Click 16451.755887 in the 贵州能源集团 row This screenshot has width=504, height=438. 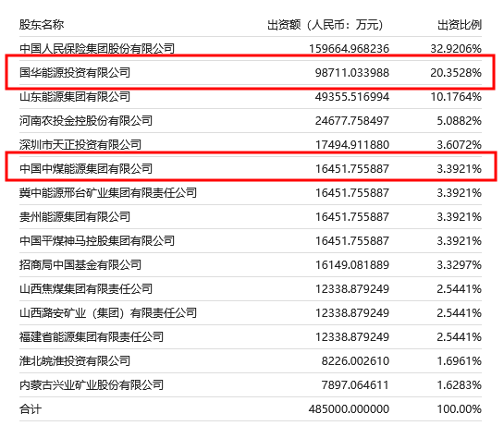pyautogui.click(x=352, y=217)
